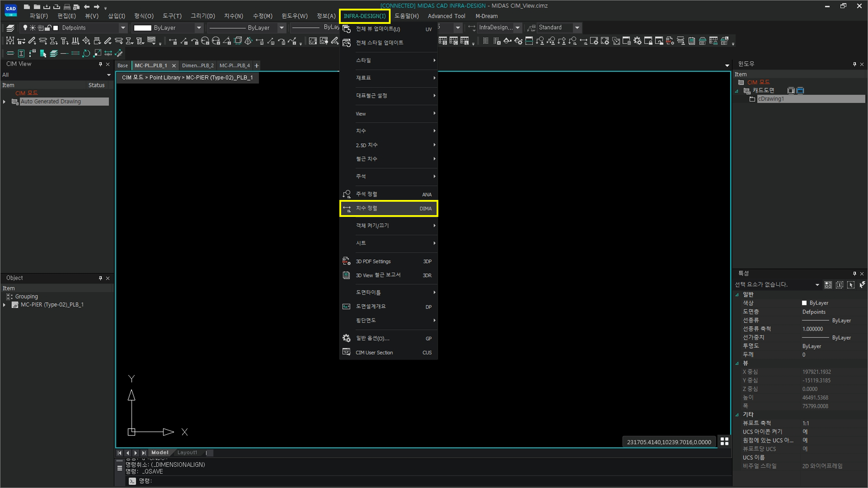Collapse the 캐드도면 tree node
Image resolution: width=868 pixels, height=488 pixels.
click(x=737, y=91)
